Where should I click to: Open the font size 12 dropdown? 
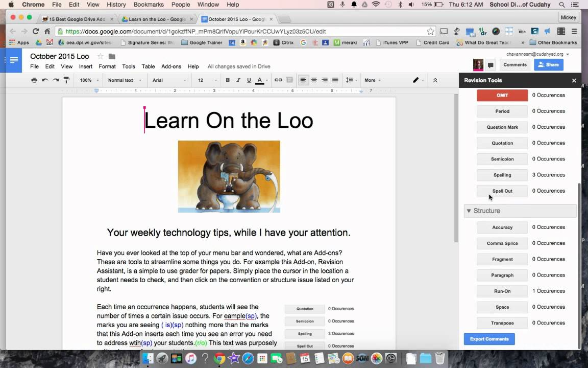pos(207,80)
